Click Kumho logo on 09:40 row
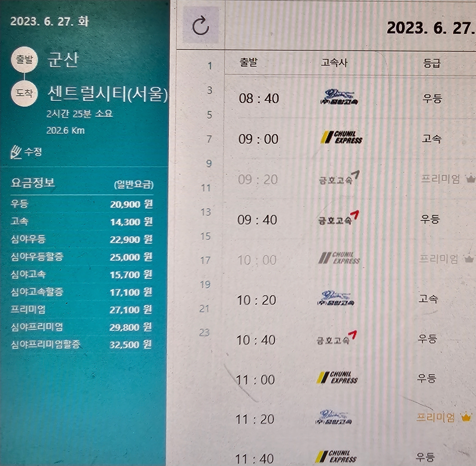 pyautogui.click(x=338, y=218)
